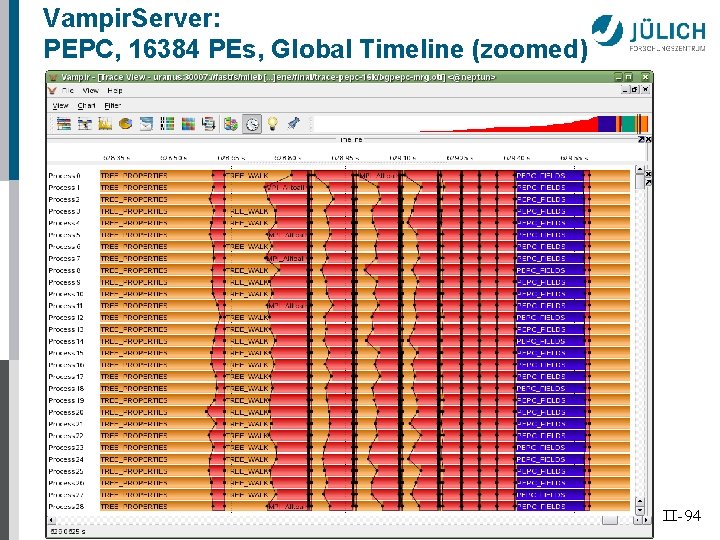Open the Process Timeline chart icon

point(84,124)
